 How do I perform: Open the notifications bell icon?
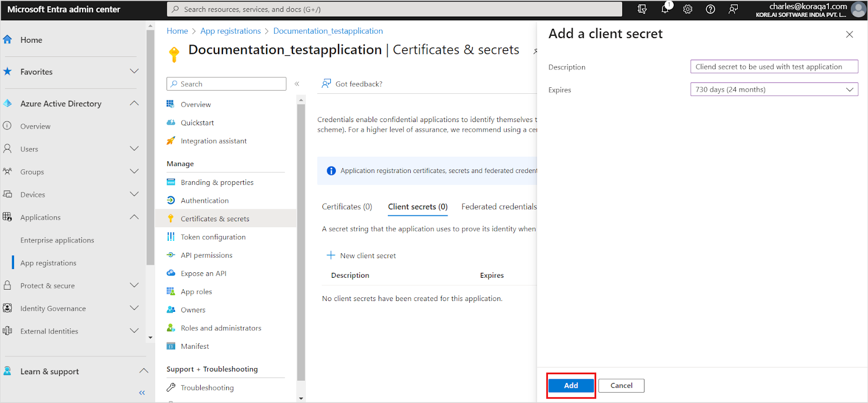click(665, 9)
